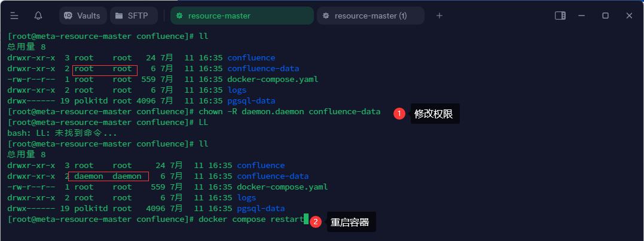Image resolution: width=644 pixels, height=241 pixels.
Task: Click the 'docker compose restart' command text
Action: (251, 219)
